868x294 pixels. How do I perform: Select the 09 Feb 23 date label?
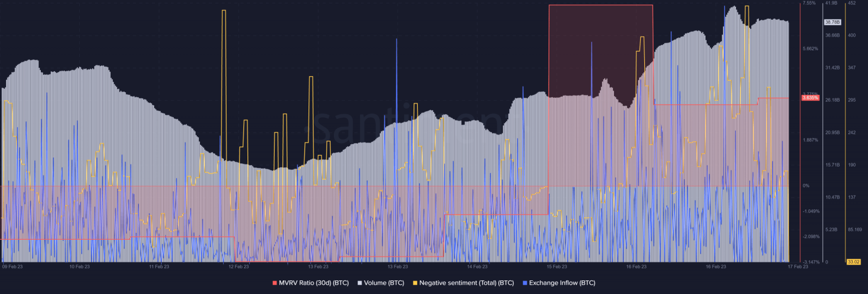(12, 266)
